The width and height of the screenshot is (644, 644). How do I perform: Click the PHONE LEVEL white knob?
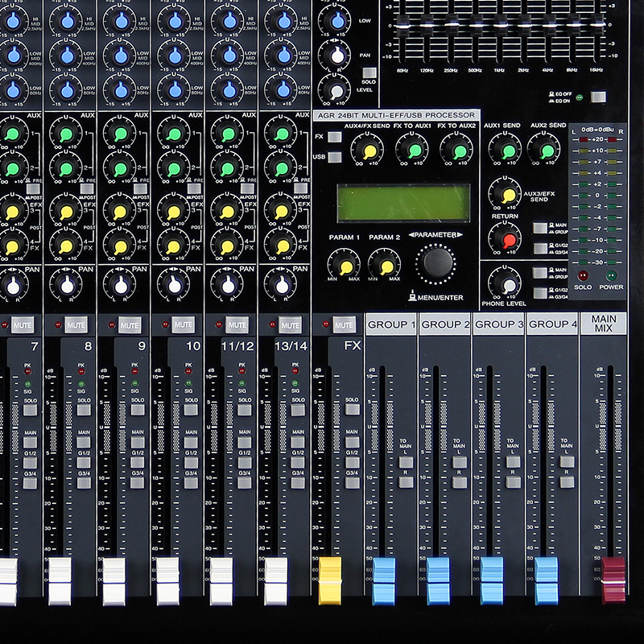point(506,283)
